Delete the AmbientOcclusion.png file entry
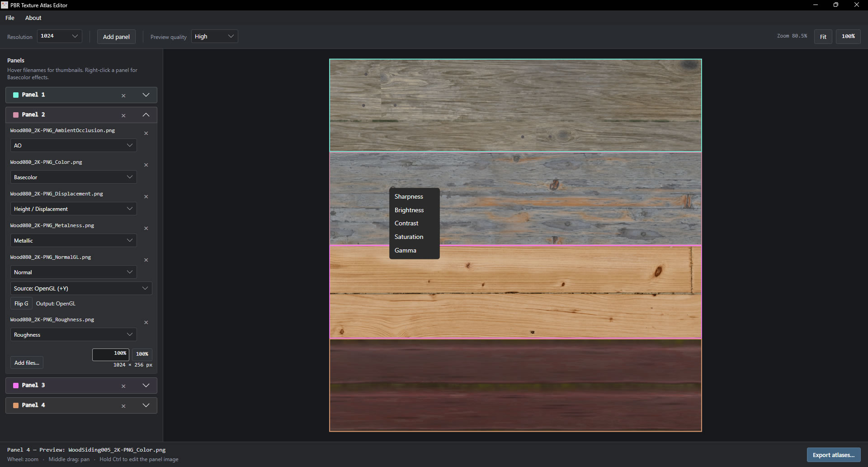Screen dimensions: 868x467 pyautogui.click(x=146, y=133)
